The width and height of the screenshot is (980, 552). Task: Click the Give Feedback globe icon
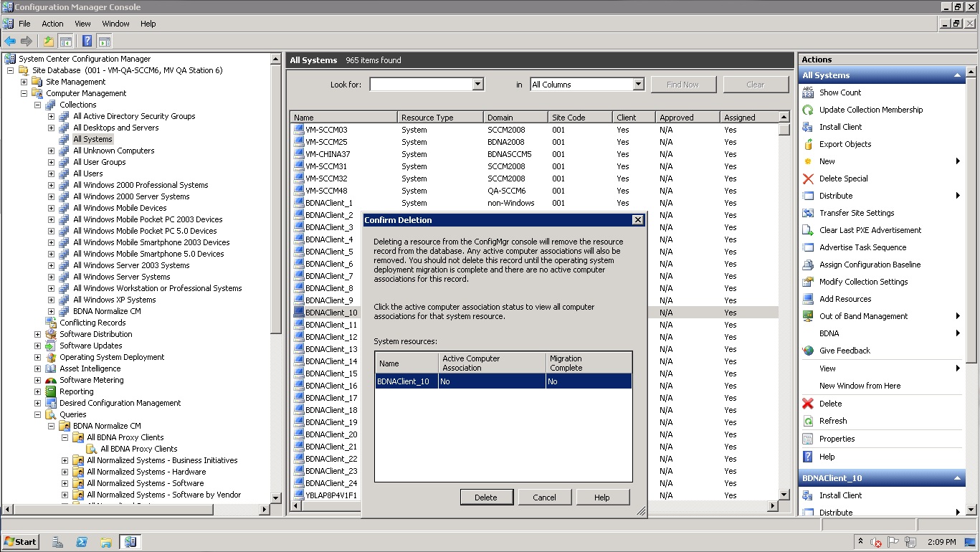808,351
